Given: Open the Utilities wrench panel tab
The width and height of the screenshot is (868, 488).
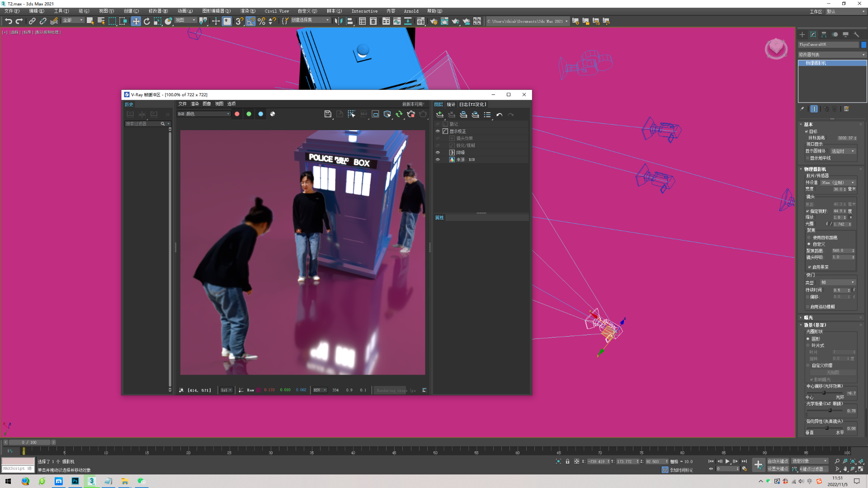Looking at the screenshot, I should [856, 34].
